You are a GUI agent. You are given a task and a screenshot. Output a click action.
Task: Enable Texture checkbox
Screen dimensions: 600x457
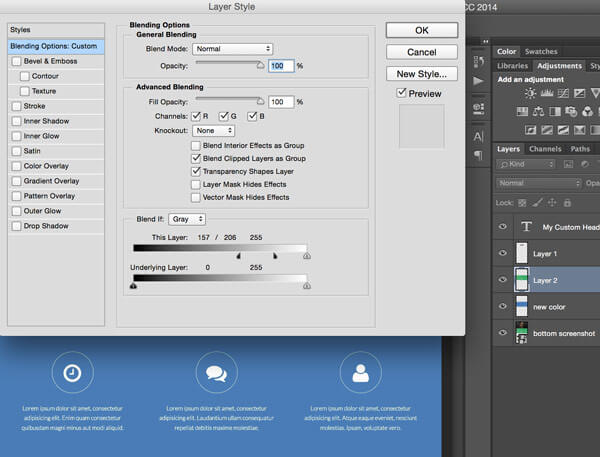[x=24, y=91]
